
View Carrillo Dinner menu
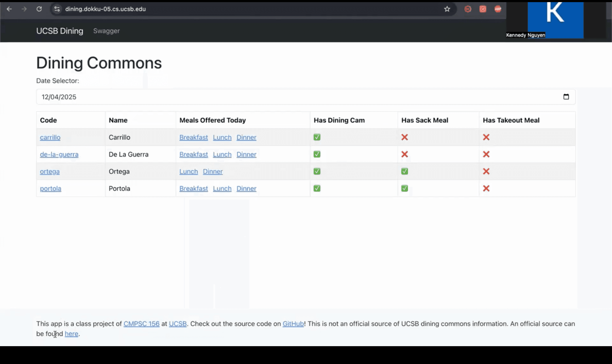click(246, 137)
